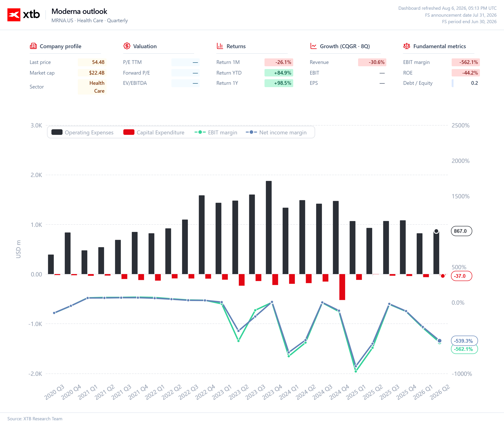Select the Growth (CQGR · 8Q) heading
Viewport: 504px width, 424px height.
point(345,46)
